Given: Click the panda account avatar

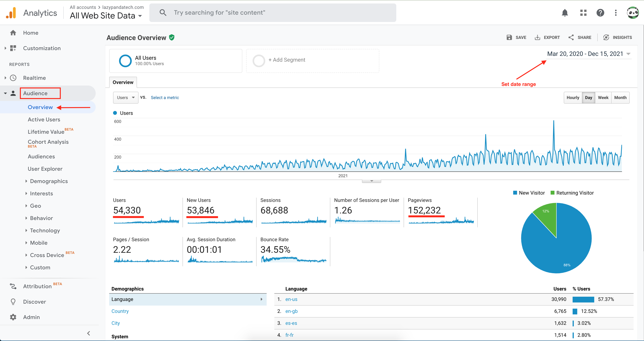Looking at the screenshot, I should tap(633, 13).
